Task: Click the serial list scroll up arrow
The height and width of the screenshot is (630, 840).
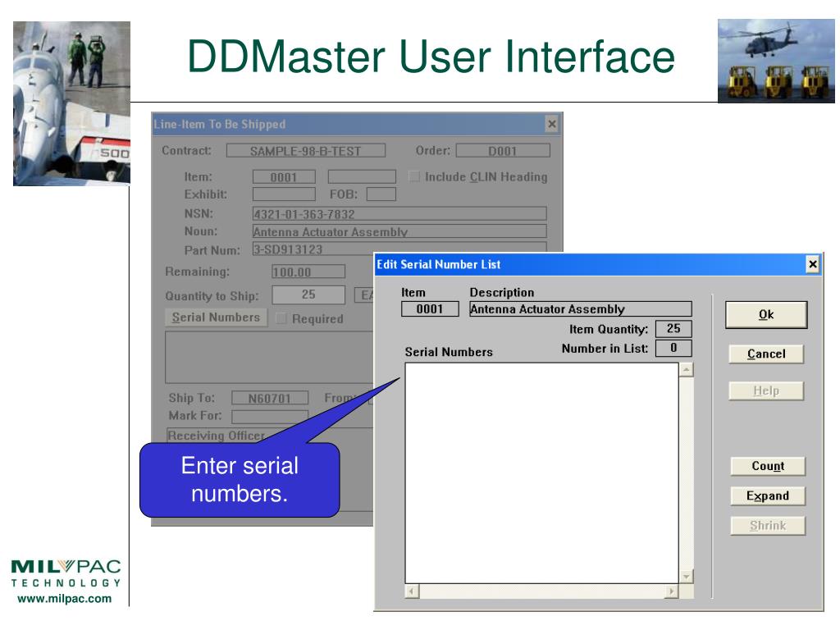Action: [687, 370]
